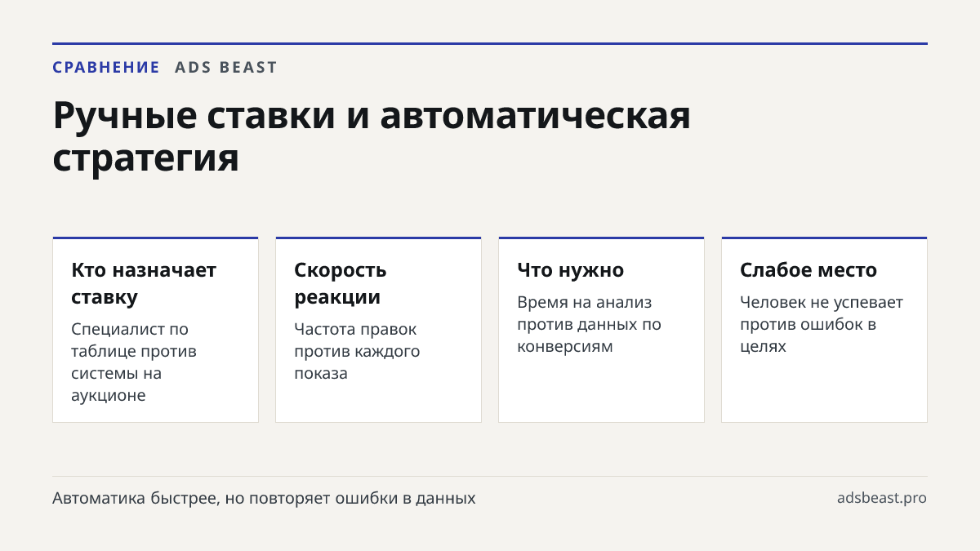Click text 'Частота правок против каждого показа'
This screenshot has width=980, height=551.
[357, 351]
